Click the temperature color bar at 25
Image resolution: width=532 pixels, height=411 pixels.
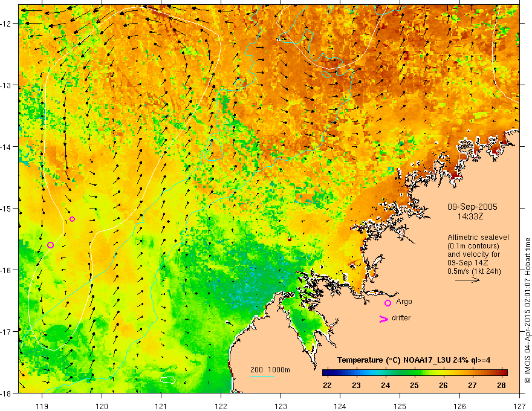pos(414,373)
